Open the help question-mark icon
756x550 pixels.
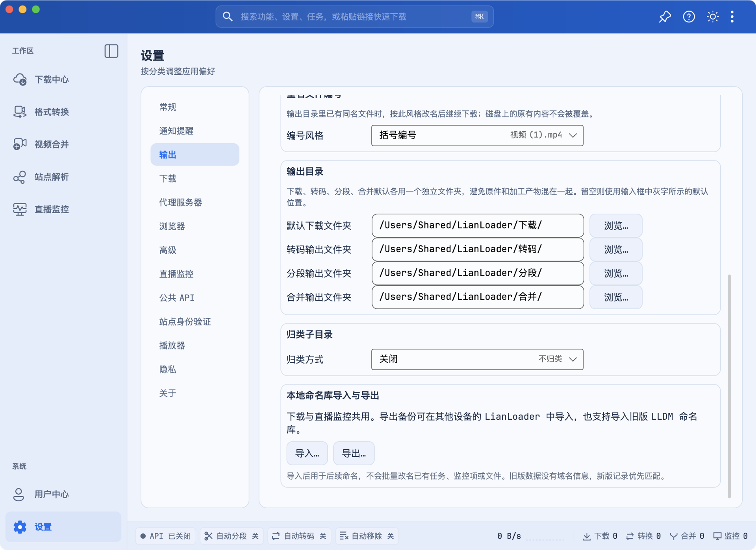(x=689, y=17)
